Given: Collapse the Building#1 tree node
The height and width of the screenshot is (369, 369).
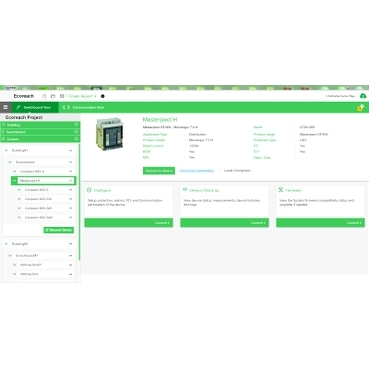Looking at the screenshot, I should point(6,151).
